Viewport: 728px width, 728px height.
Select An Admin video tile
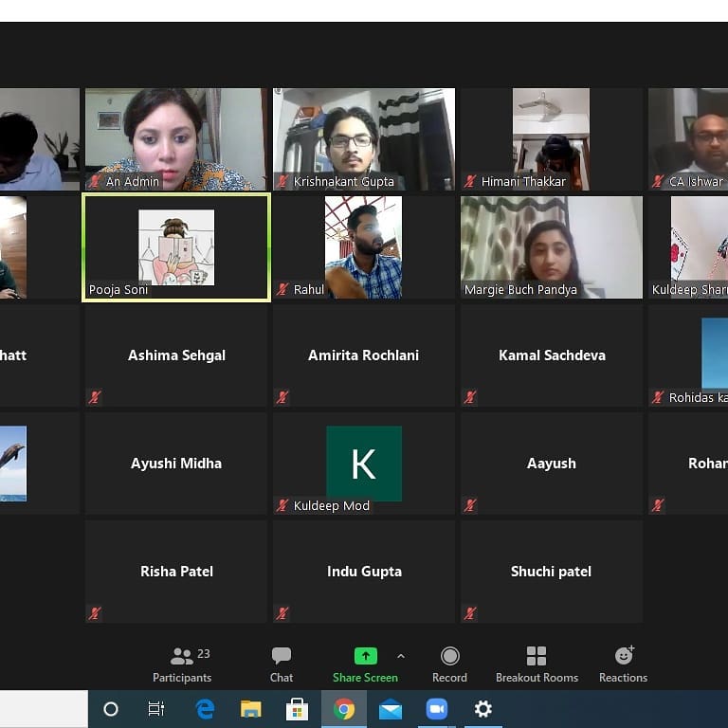click(x=176, y=139)
